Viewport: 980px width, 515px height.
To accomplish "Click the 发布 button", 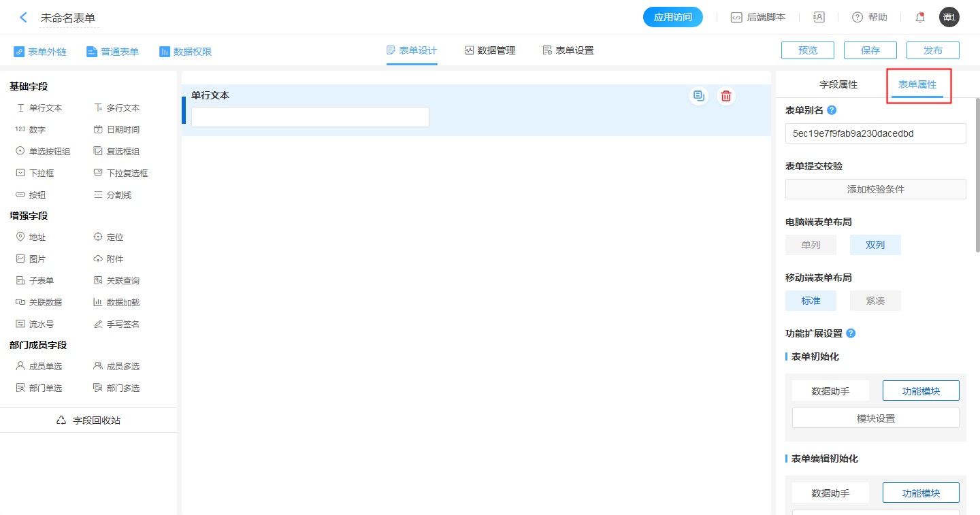I will pyautogui.click(x=932, y=50).
